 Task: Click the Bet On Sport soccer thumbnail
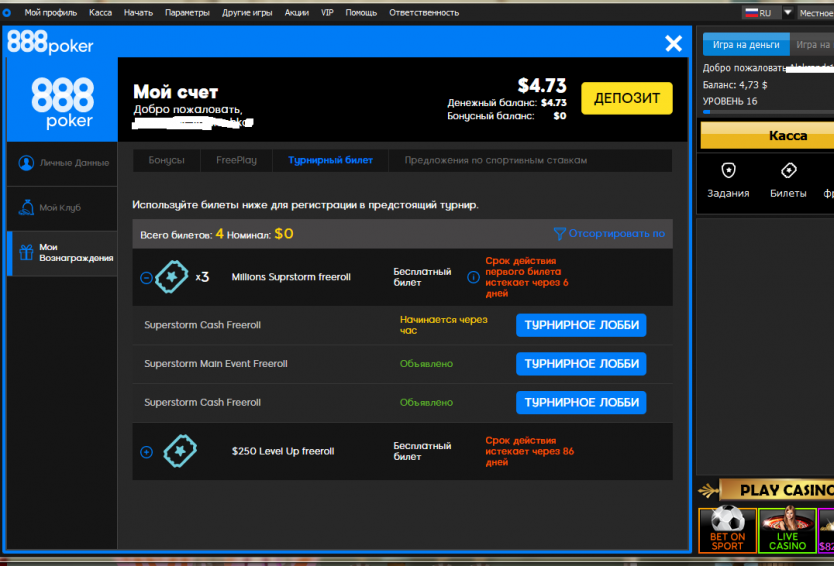727,530
